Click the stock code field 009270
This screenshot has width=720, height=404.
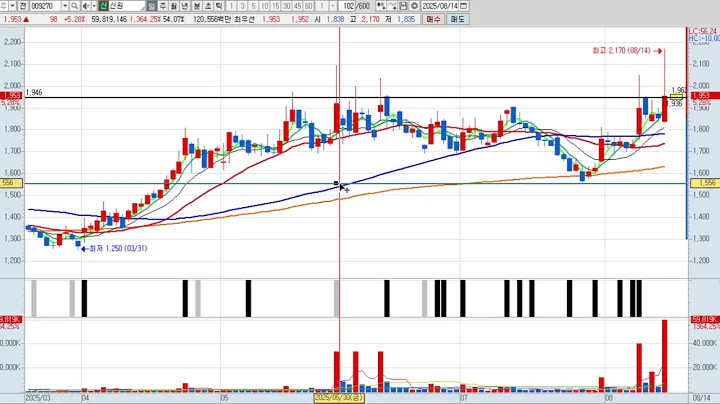pyautogui.click(x=45, y=6)
